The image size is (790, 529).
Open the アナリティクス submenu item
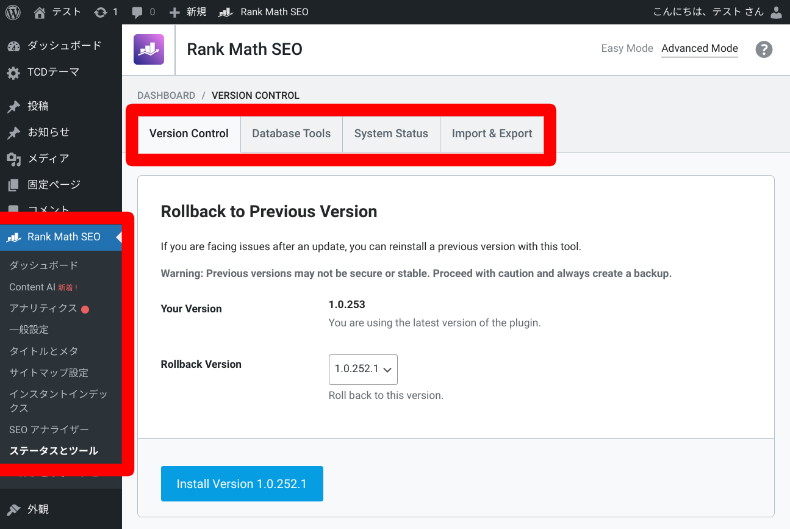(43, 308)
